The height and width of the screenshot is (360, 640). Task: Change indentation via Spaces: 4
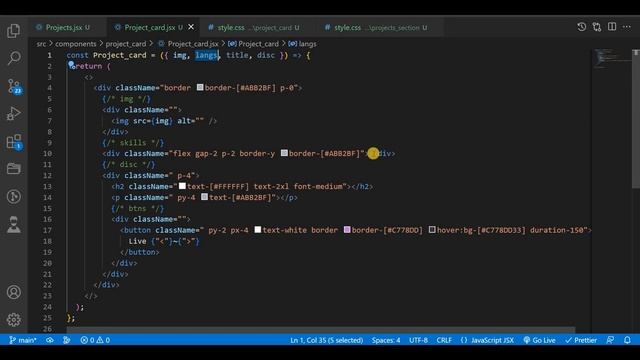point(386,340)
